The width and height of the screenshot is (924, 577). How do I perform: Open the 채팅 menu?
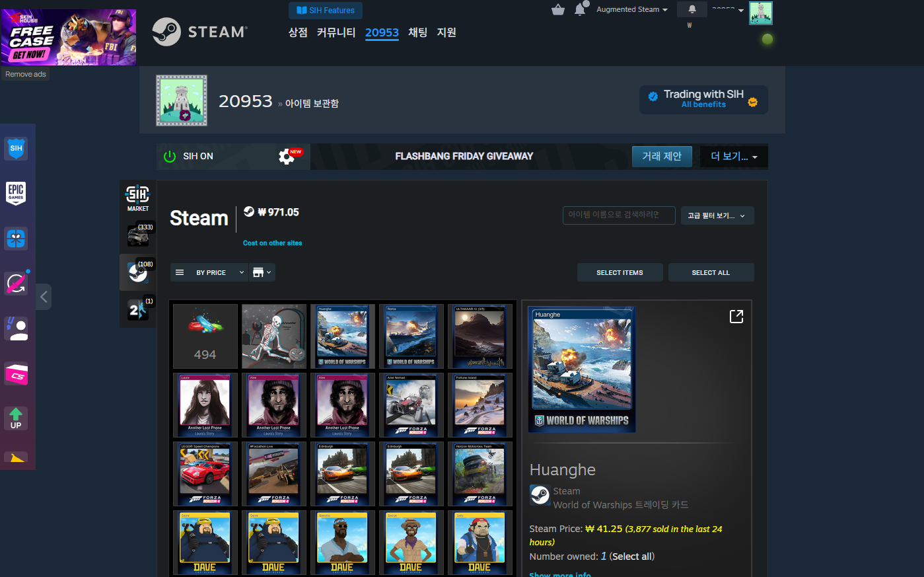[417, 32]
